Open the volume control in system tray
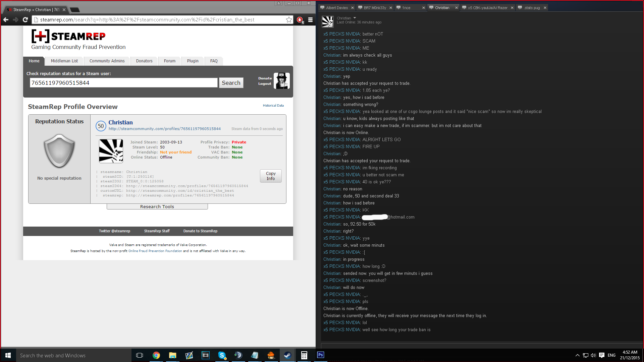Image resolution: width=644 pixels, height=362 pixels. click(x=593, y=355)
